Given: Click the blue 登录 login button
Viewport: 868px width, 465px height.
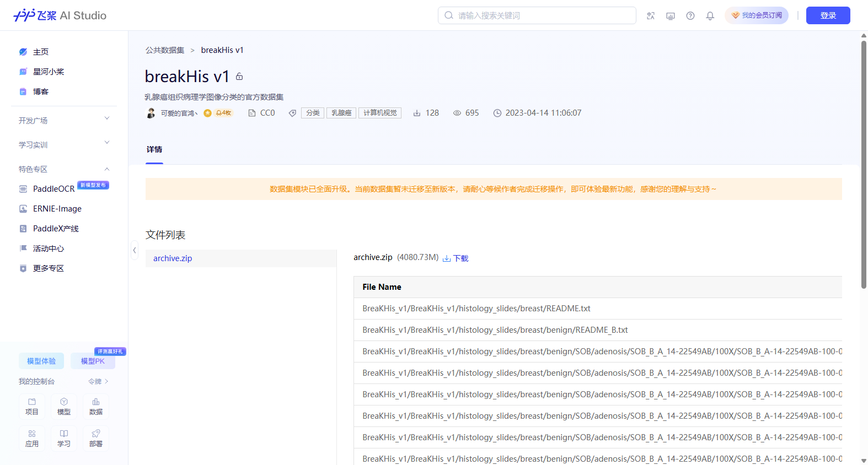Looking at the screenshot, I should (x=828, y=15).
